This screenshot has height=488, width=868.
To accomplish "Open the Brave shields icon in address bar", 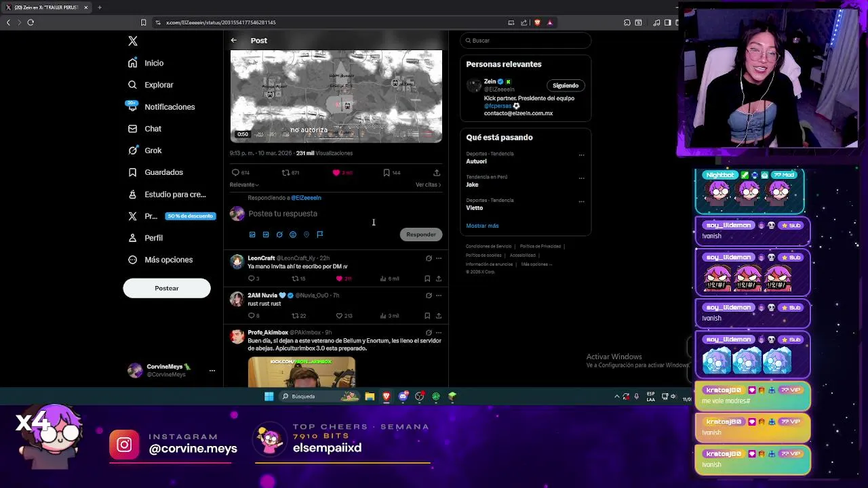I will coord(537,22).
